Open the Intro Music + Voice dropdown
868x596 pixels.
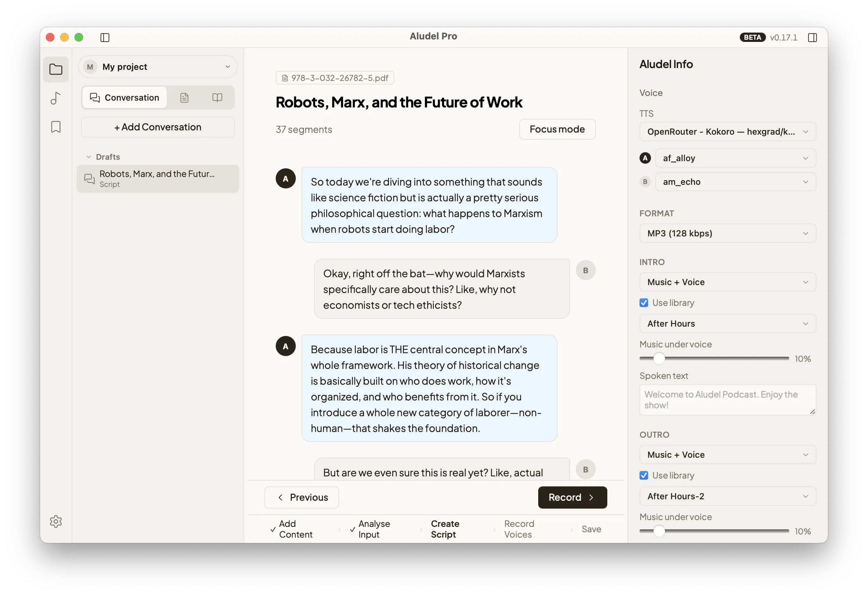[x=727, y=282]
